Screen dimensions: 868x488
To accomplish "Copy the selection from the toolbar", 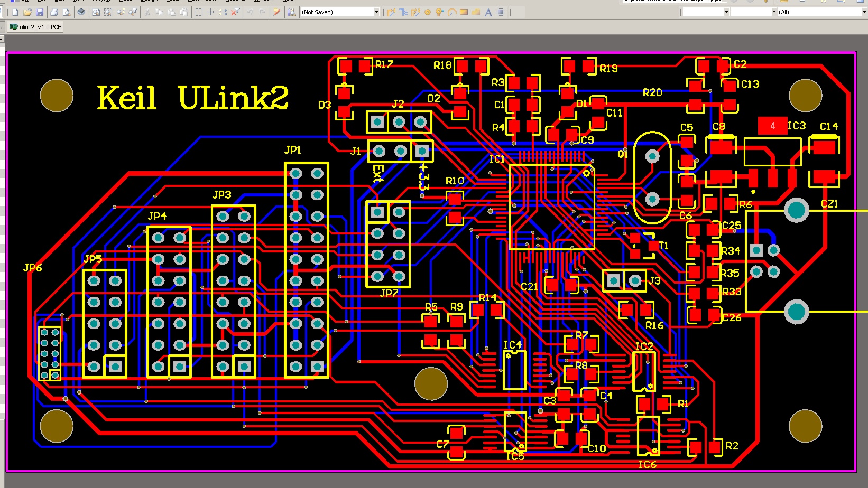I will click(x=159, y=12).
